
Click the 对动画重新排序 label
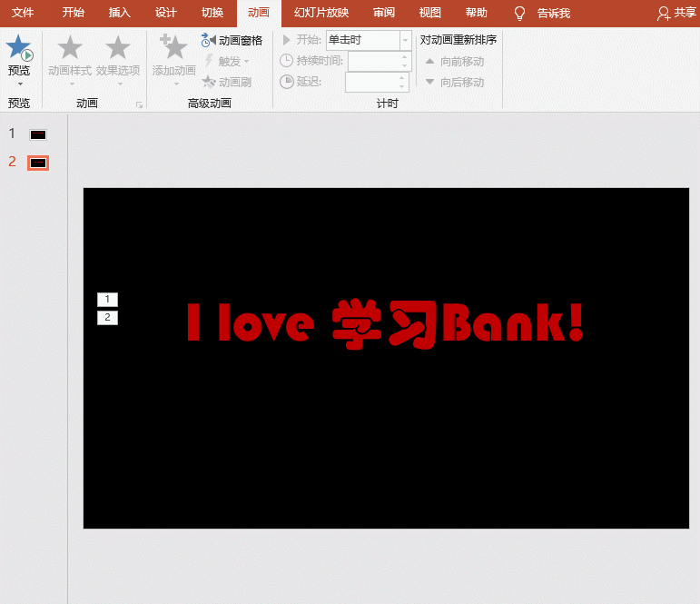458,40
